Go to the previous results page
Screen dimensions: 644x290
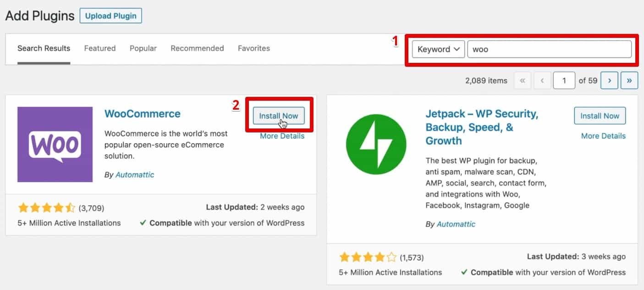click(542, 80)
